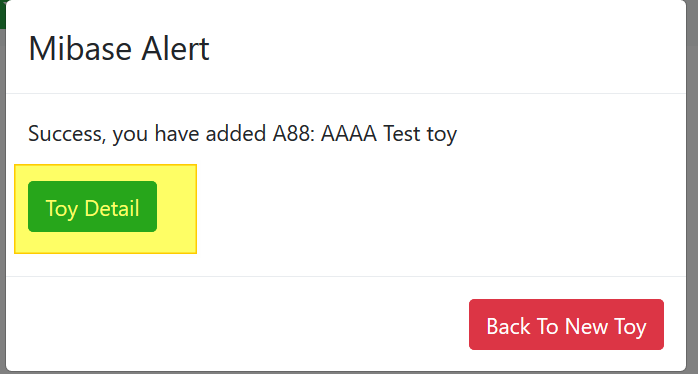
Task: Click empty footer area left of red button
Action: pyautogui.click(x=236, y=325)
